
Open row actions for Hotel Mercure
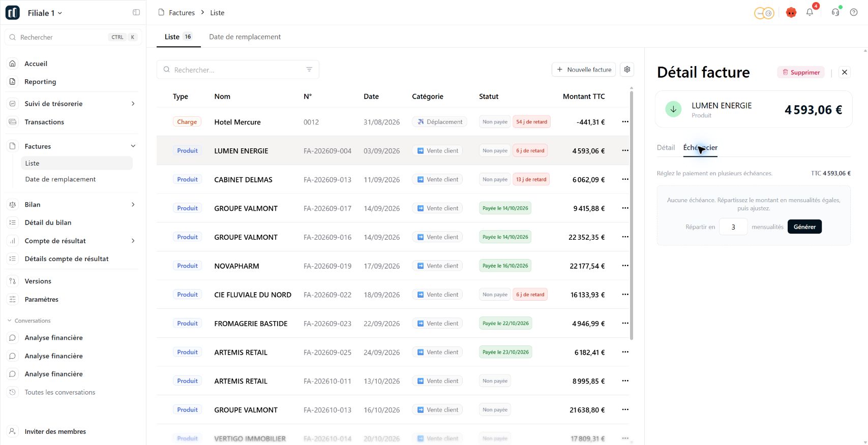pyautogui.click(x=625, y=122)
